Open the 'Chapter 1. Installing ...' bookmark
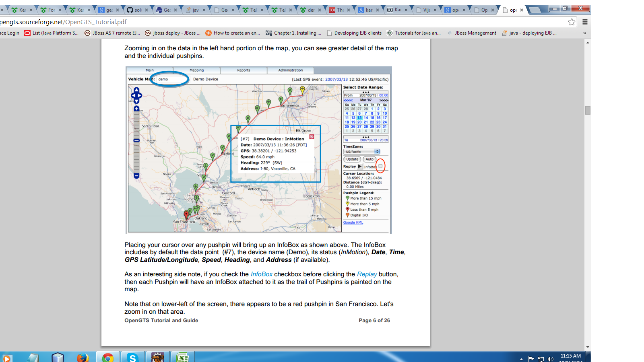This screenshot has height=362, width=644. coord(293,33)
